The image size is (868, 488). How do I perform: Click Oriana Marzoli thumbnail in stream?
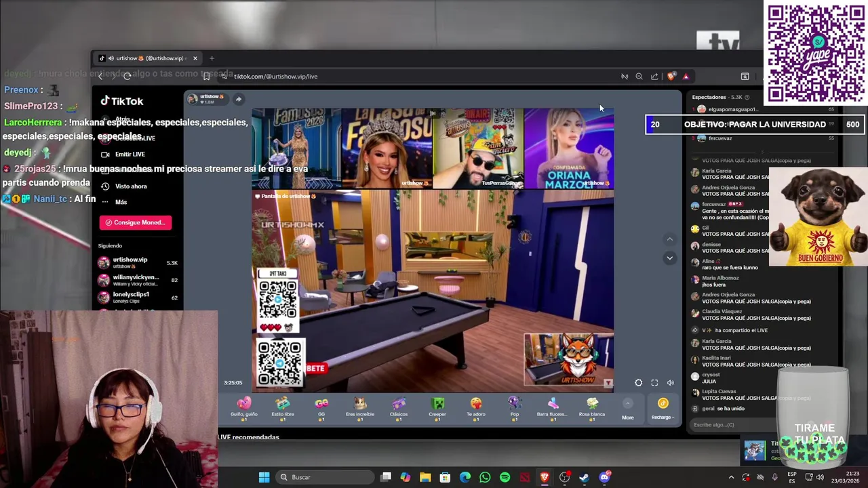tap(568, 148)
